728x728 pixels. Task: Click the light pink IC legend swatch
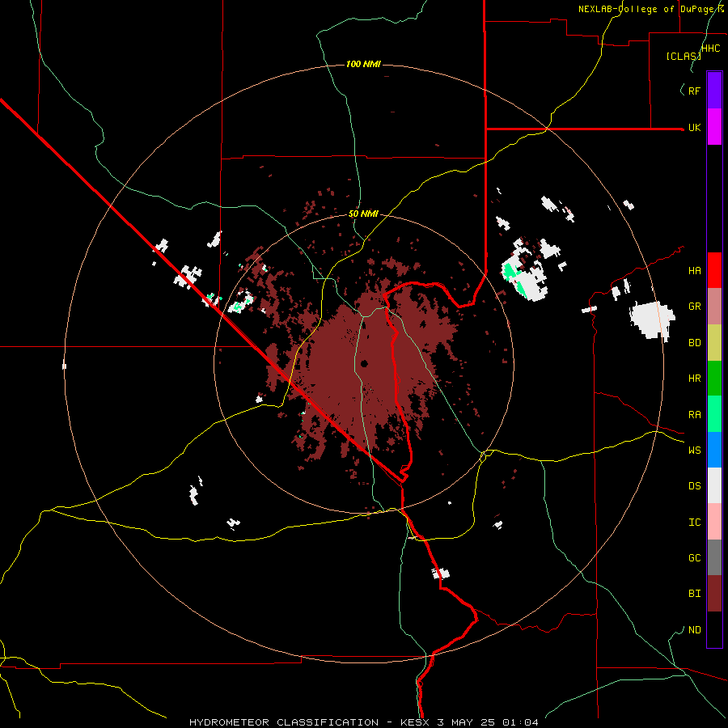[x=714, y=522]
